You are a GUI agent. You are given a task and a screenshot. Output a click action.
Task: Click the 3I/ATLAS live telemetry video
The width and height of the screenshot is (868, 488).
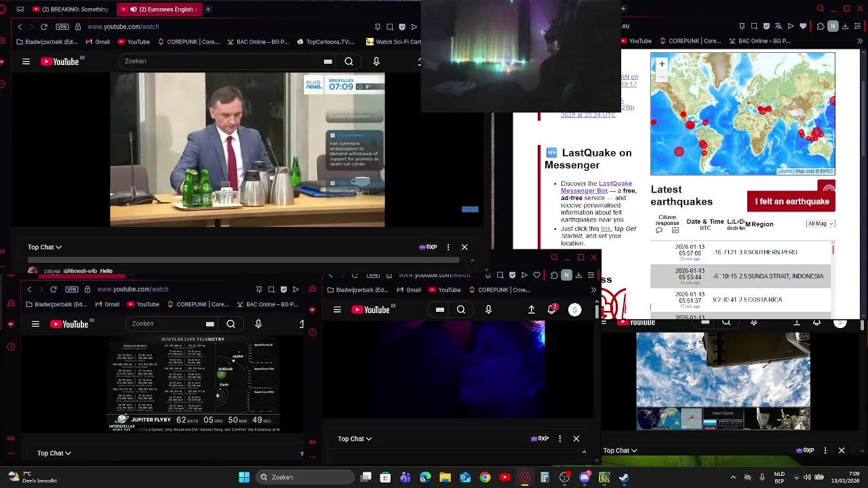coord(195,384)
